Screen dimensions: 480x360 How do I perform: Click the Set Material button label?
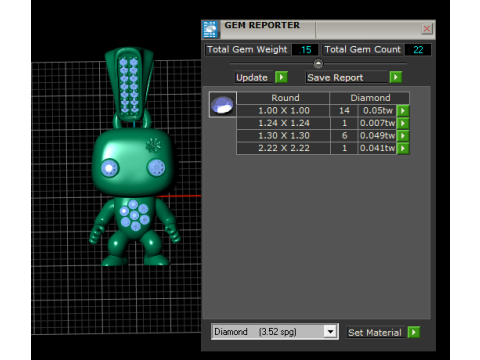coord(375,333)
